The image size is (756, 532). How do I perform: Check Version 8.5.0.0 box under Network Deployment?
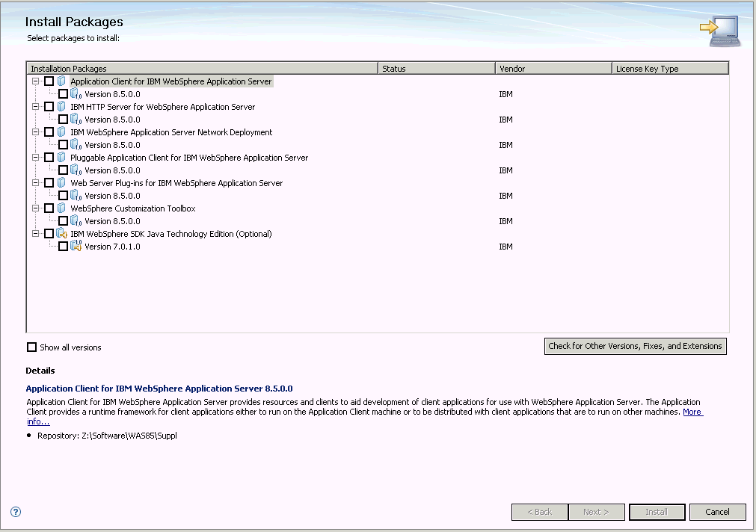pyautogui.click(x=63, y=144)
